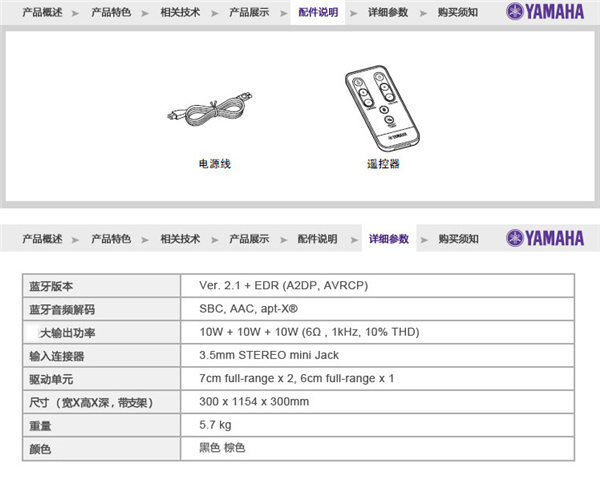Click the Yamaha logo in top navigation bar

tap(544, 13)
